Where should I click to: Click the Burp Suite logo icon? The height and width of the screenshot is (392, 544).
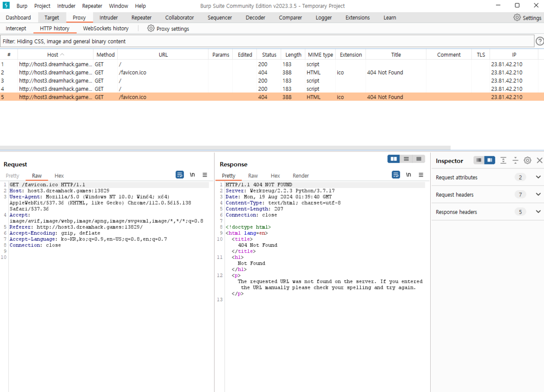click(x=6, y=5)
